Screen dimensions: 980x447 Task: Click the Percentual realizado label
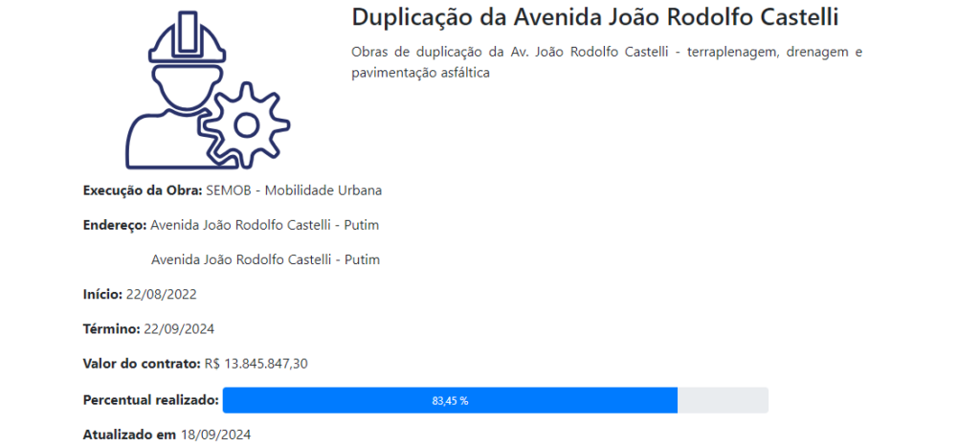150,399
